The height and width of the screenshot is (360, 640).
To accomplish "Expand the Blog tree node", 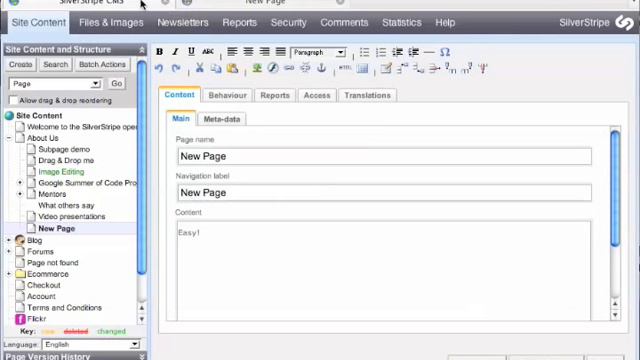I will 9,240.
